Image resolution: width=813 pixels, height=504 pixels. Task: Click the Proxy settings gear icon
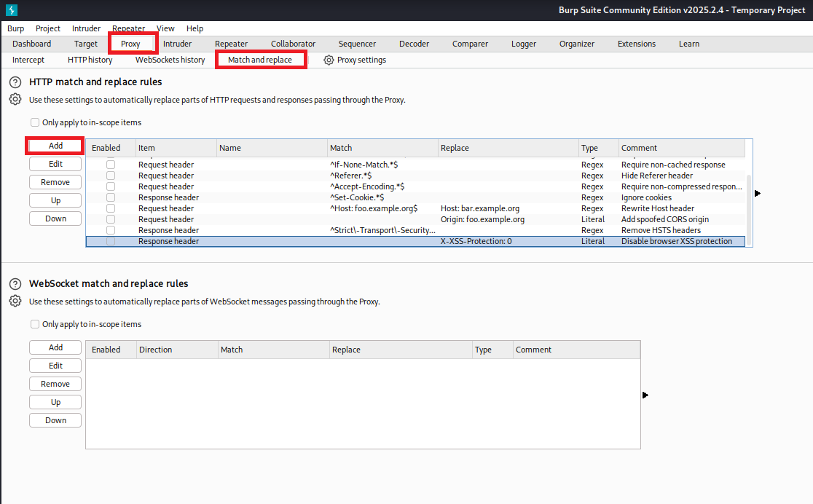329,60
